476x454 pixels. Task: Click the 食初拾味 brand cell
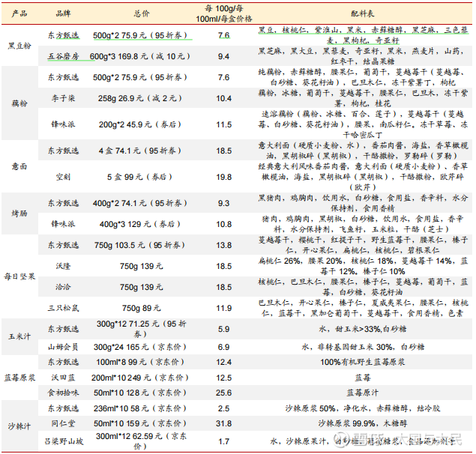pos(63,393)
